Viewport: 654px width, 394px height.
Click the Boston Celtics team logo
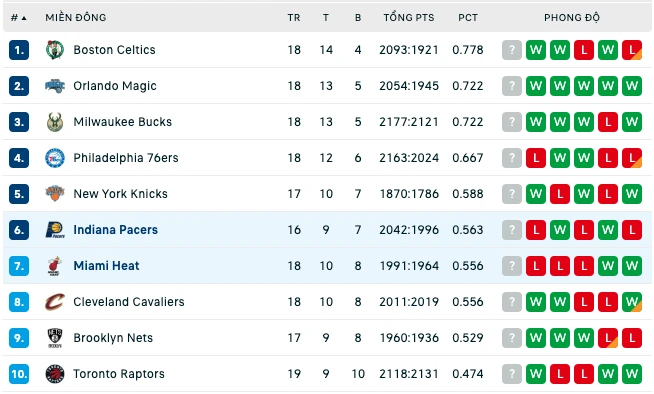(55, 50)
